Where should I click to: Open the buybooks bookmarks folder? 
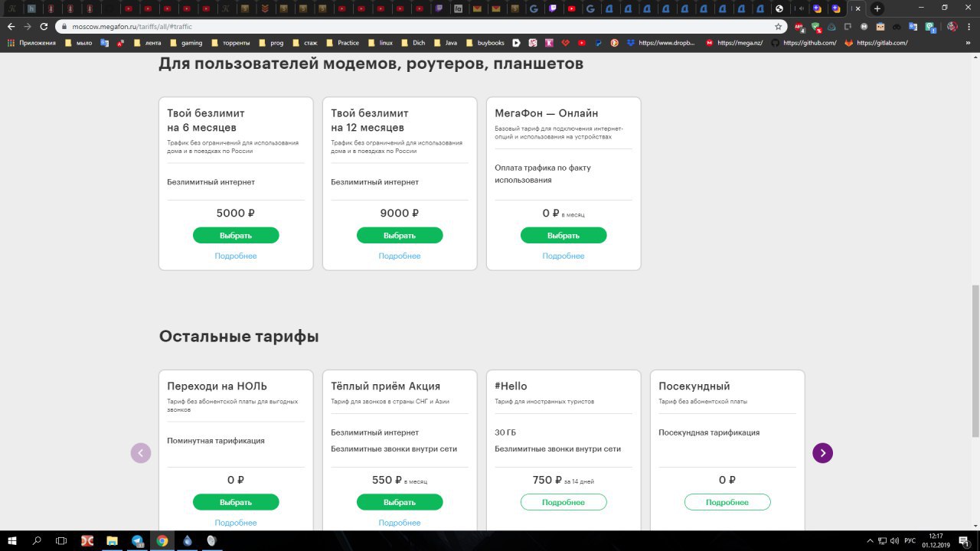point(485,43)
